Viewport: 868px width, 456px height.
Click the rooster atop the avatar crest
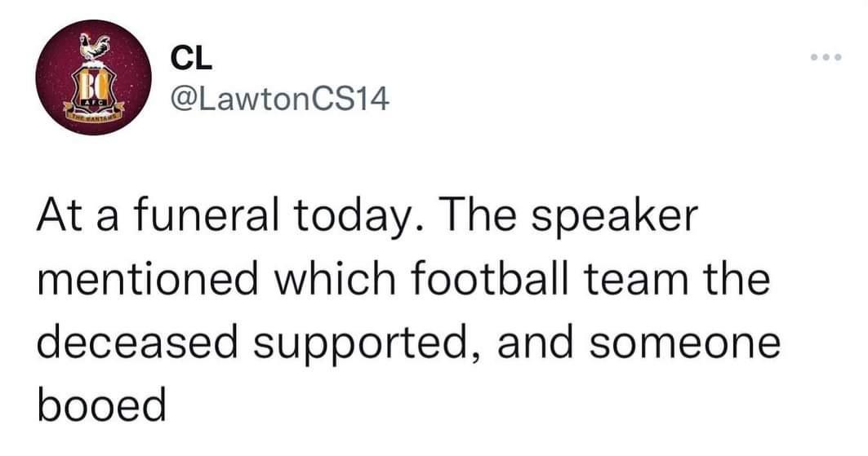(94, 46)
